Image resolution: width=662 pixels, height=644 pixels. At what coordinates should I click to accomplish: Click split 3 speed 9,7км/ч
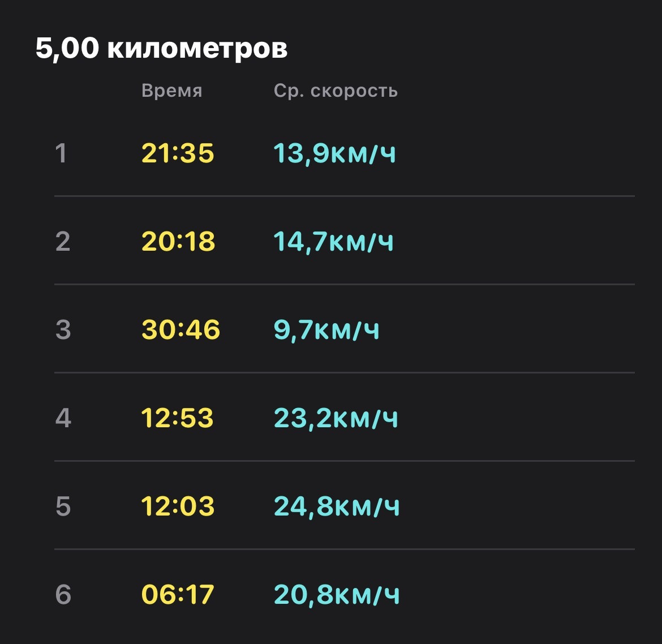click(326, 329)
